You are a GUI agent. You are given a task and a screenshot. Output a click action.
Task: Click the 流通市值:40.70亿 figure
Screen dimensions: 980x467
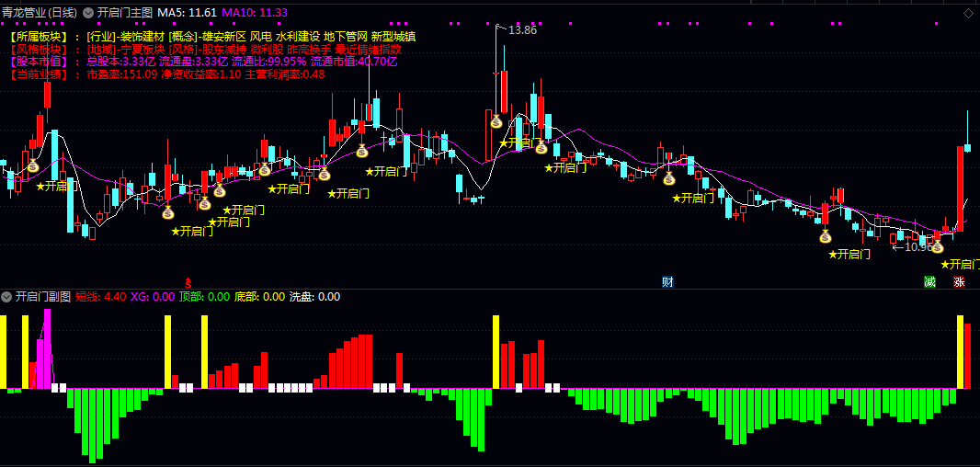click(354, 62)
